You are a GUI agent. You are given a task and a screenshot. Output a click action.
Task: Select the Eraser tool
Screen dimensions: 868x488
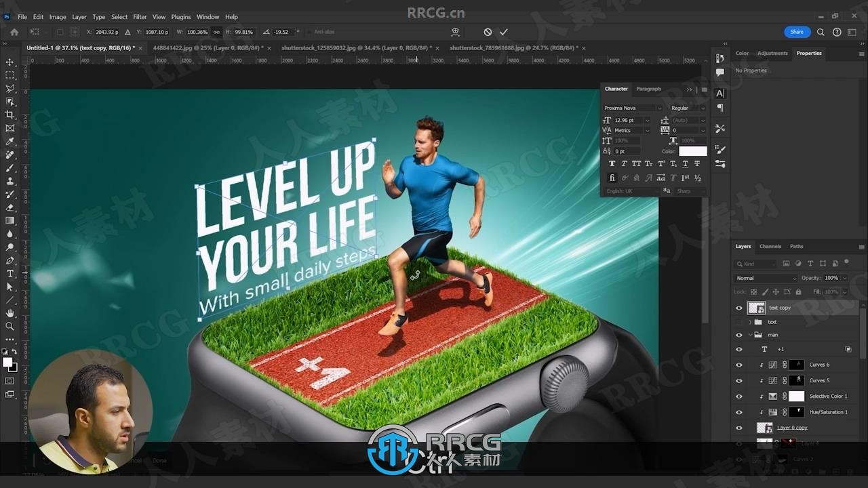(10, 207)
